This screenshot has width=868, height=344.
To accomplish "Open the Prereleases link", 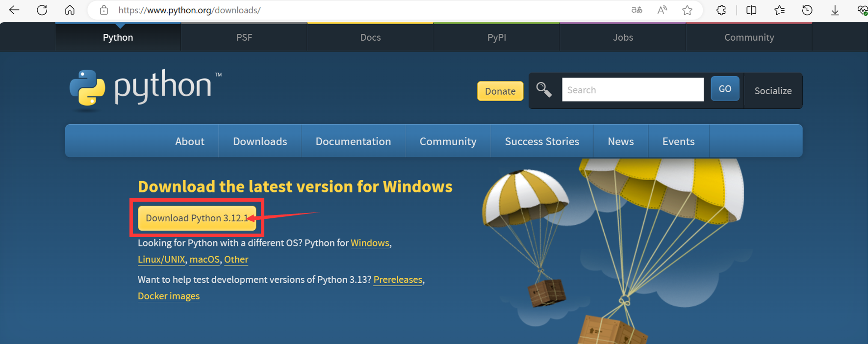I will point(398,280).
